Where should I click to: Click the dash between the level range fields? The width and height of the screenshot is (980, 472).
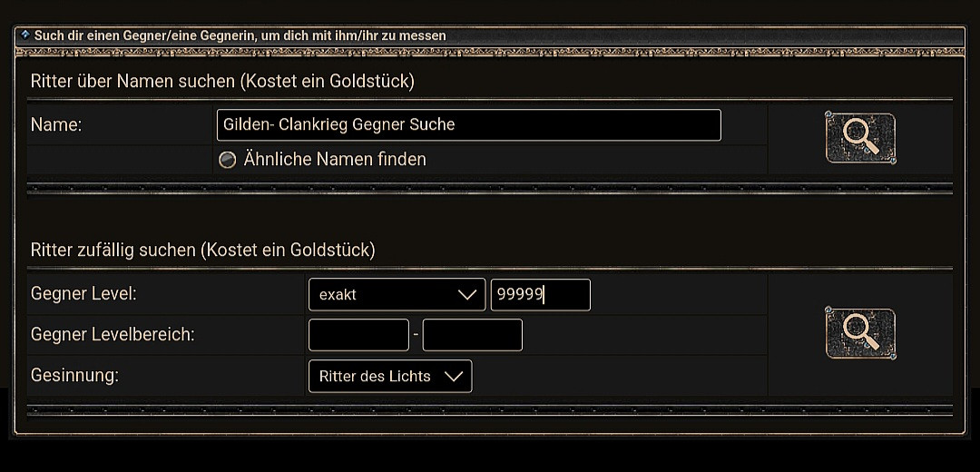pyautogui.click(x=416, y=336)
